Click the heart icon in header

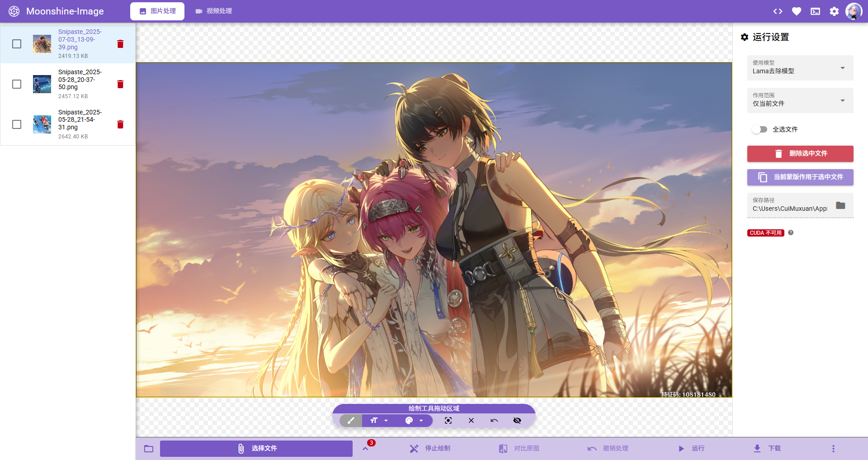[797, 11]
